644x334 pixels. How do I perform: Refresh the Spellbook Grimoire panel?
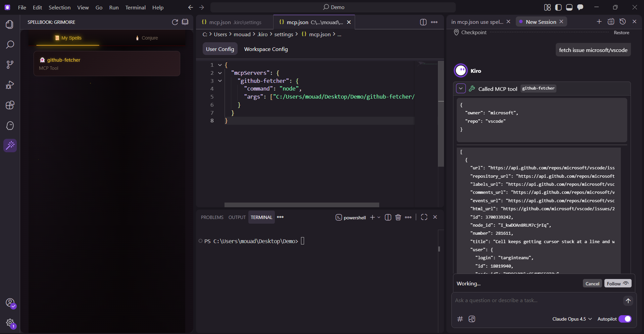tap(175, 22)
